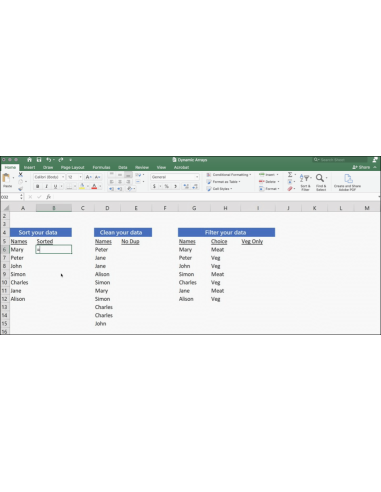Toggle align text right
The height and width of the screenshot is (492, 381).
[128, 182]
